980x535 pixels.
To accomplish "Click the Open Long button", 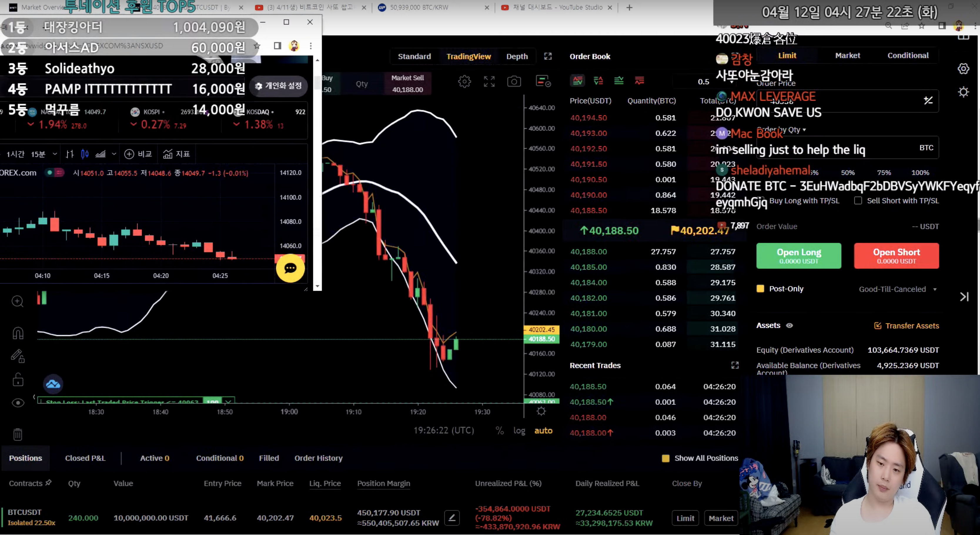I will [799, 255].
